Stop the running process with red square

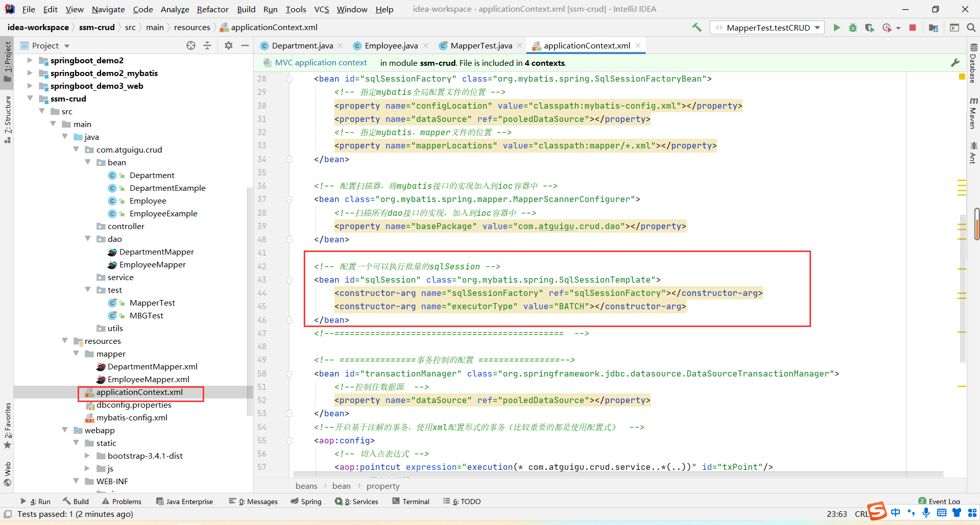[913, 28]
